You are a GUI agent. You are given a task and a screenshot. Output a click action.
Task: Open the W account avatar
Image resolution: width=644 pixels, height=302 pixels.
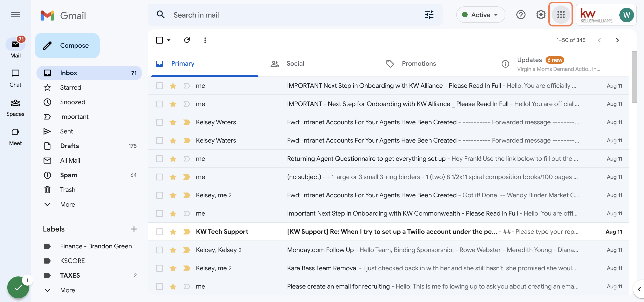pyautogui.click(x=626, y=15)
